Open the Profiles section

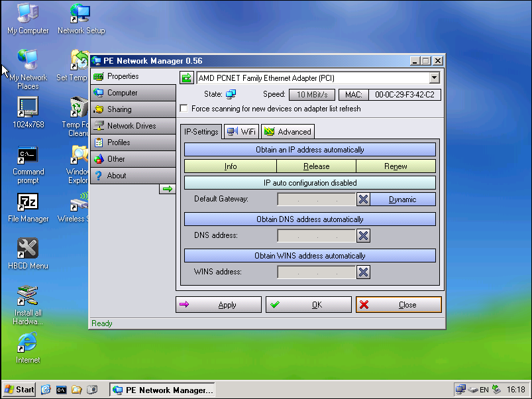[133, 142]
